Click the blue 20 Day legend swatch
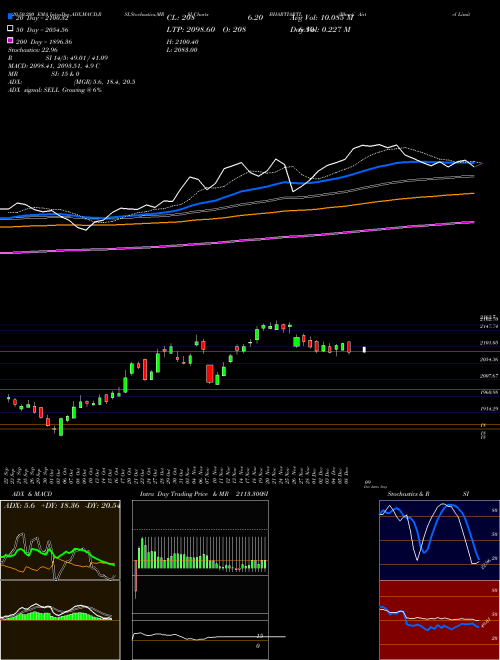Screen dimensions: 500x660 pyautogui.click(x=11, y=16)
